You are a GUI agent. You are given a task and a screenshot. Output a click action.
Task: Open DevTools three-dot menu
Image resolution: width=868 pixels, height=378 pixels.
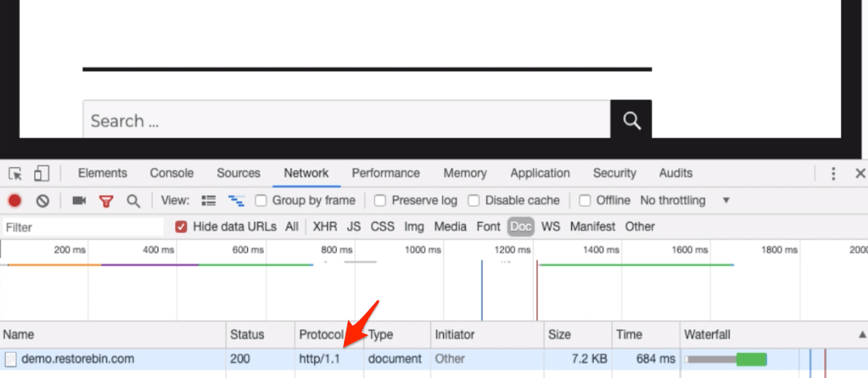click(833, 174)
